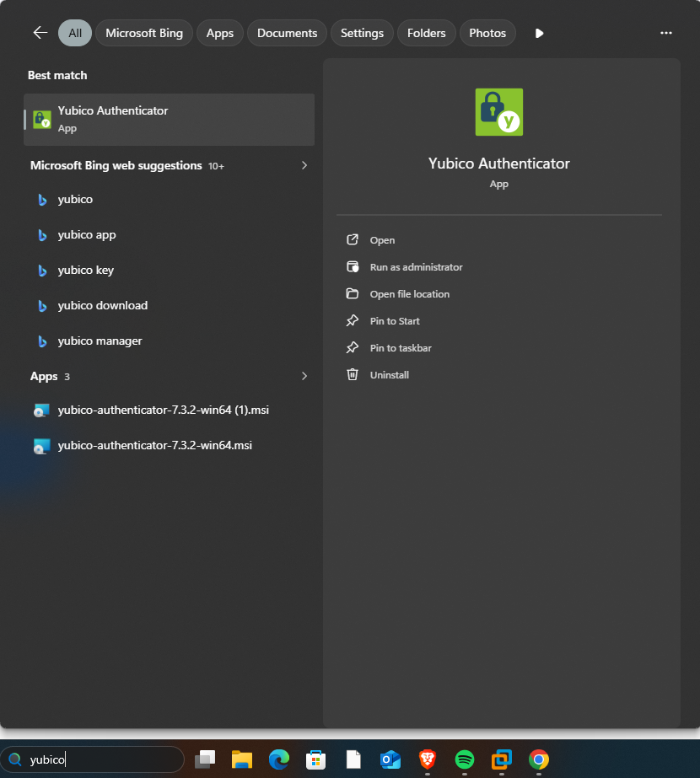This screenshot has height=778, width=700.
Task: Click Uninstall for Yubico Authenticator
Action: coord(389,375)
